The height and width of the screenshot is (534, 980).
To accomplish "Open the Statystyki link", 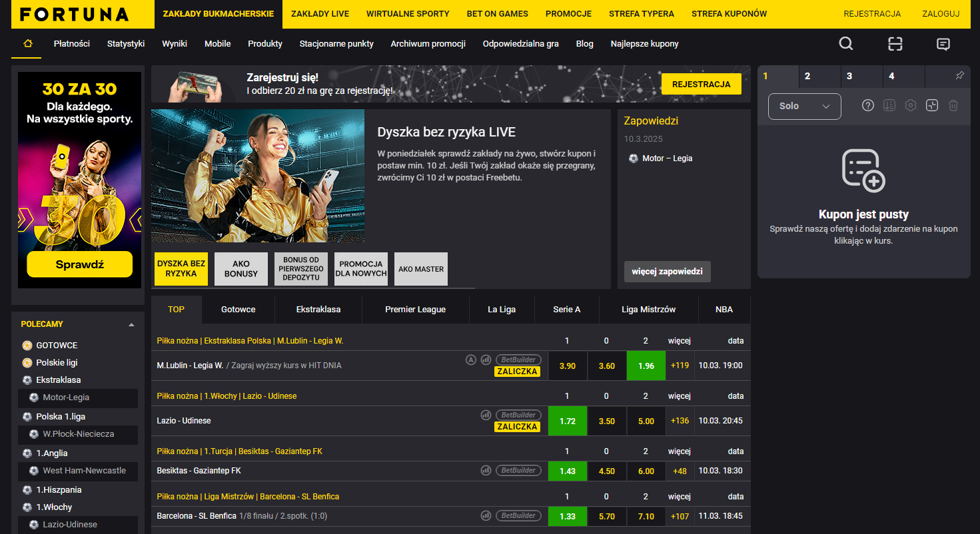I will (x=126, y=43).
